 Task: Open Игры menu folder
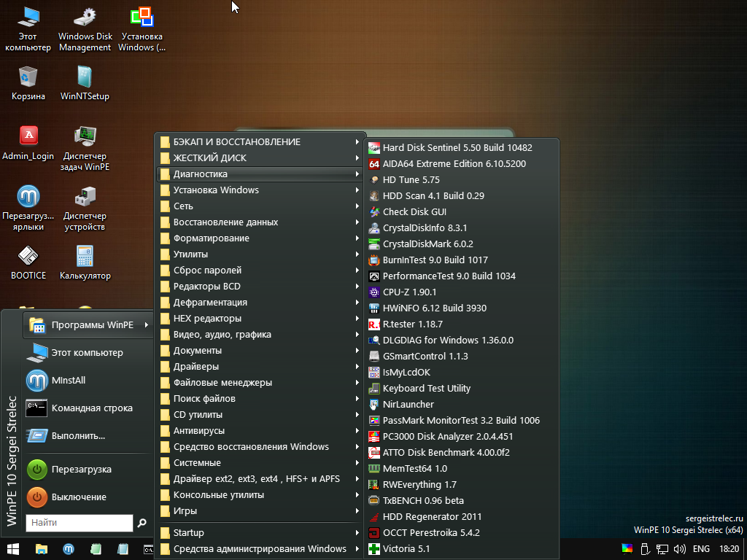click(260, 511)
